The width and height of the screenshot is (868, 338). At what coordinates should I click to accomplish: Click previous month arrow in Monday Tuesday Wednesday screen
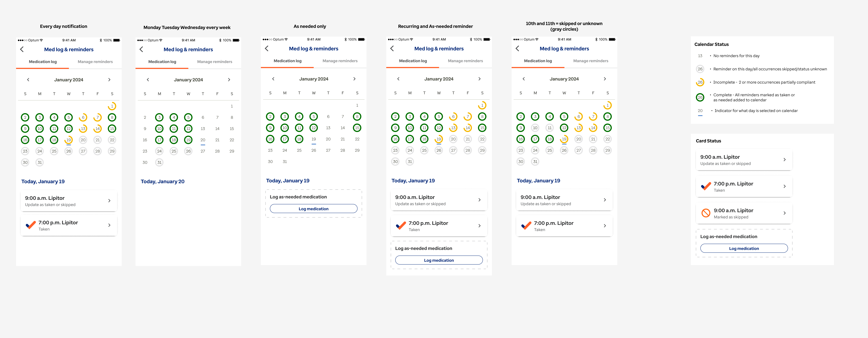point(148,80)
